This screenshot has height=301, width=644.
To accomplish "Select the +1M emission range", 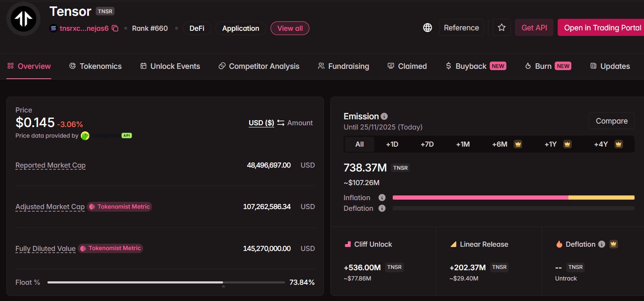I will [463, 144].
